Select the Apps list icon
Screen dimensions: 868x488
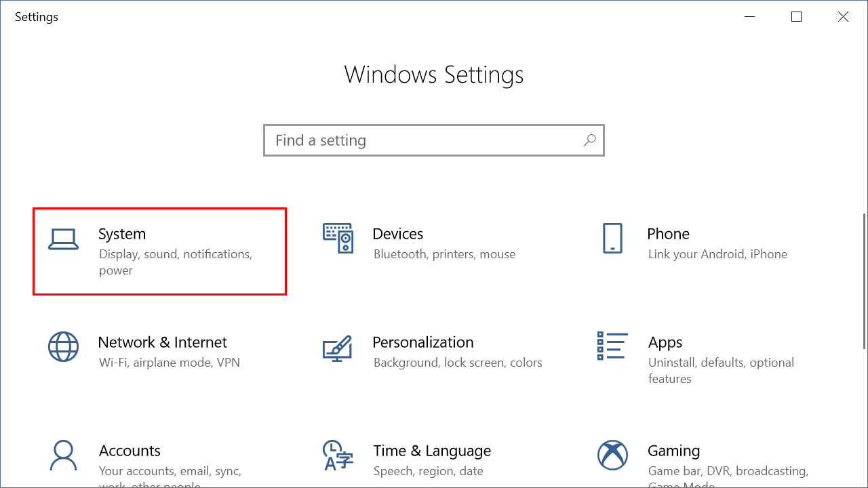(x=612, y=346)
